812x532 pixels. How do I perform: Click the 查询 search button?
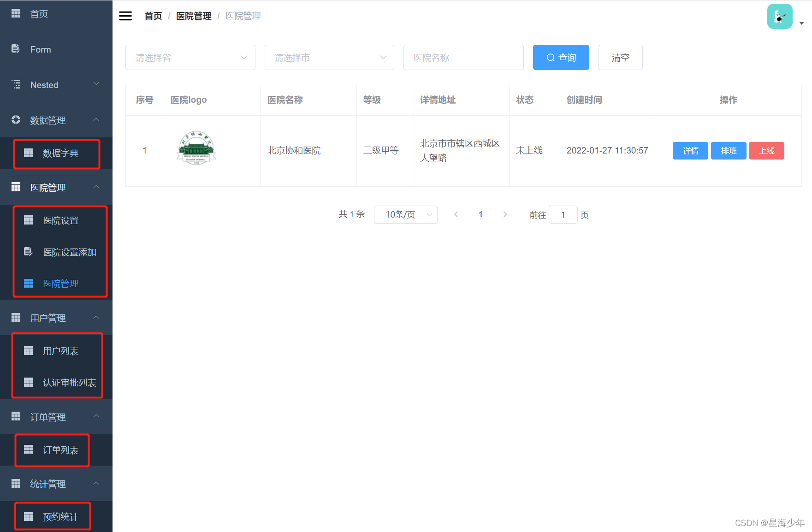click(x=561, y=58)
